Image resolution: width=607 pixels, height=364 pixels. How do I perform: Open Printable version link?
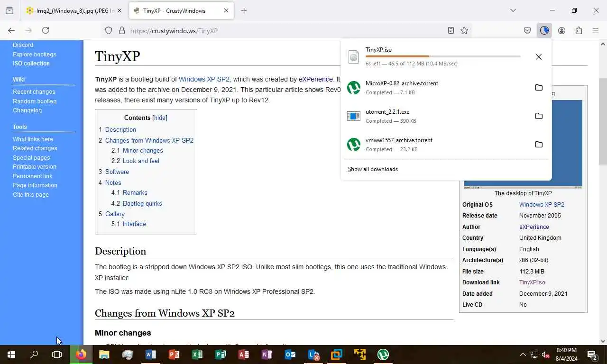[34, 167]
